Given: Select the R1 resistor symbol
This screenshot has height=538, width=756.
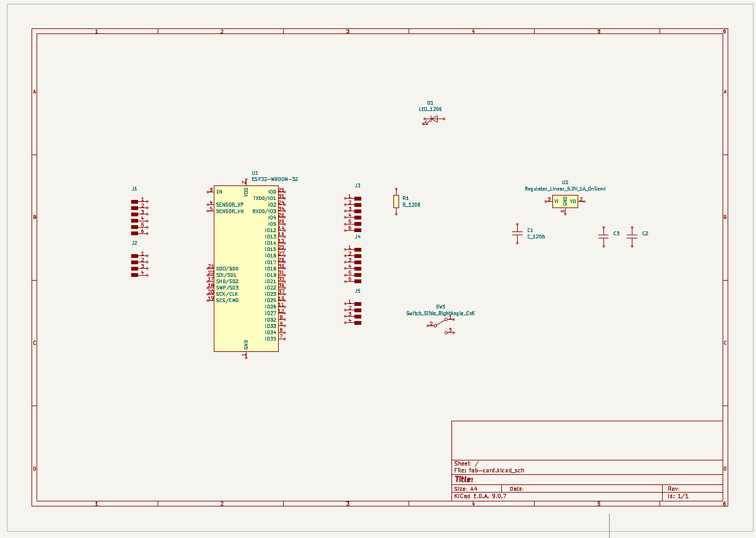Looking at the screenshot, I should 397,201.
